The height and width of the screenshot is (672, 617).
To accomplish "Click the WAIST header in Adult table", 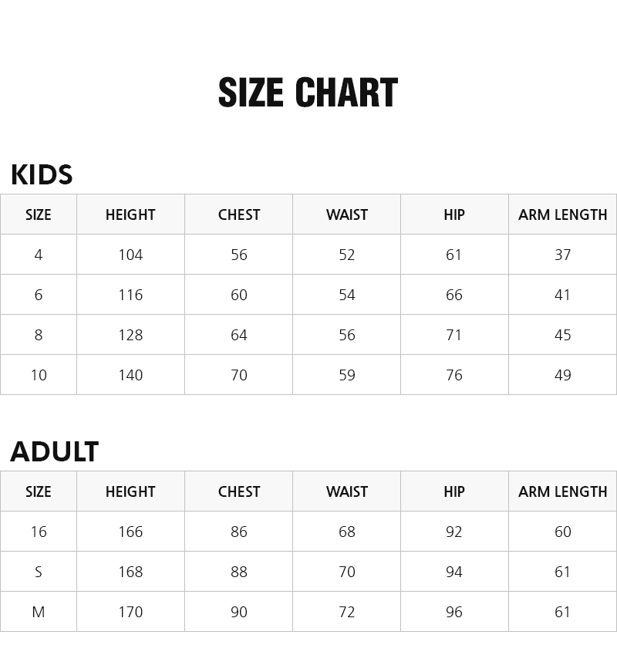I will coord(347,491).
